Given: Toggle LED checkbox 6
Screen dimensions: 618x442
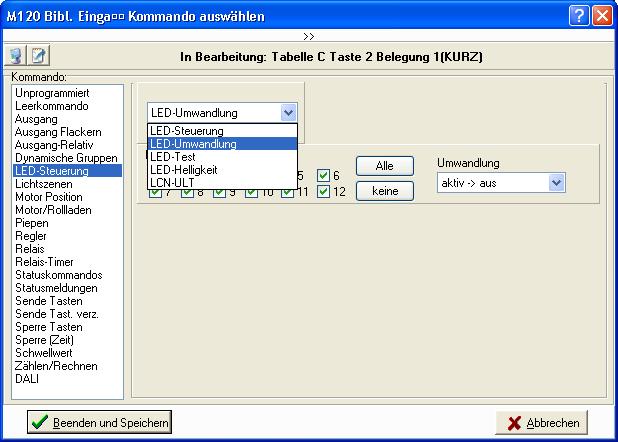Looking at the screenshot, I should tap(323, 176).
